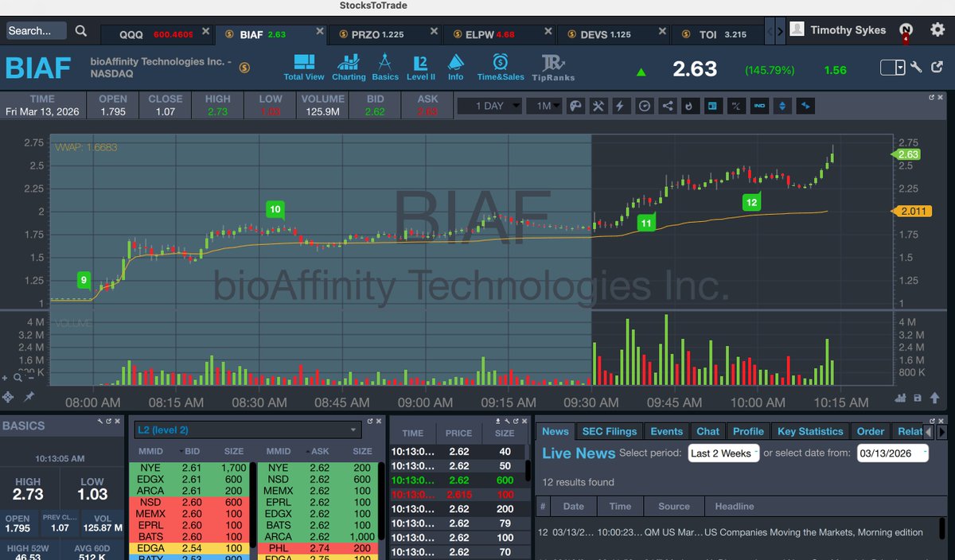Open the 1 DAY range dropdown
The width and height of the screenshot is (955, 560).
(489, 106)
